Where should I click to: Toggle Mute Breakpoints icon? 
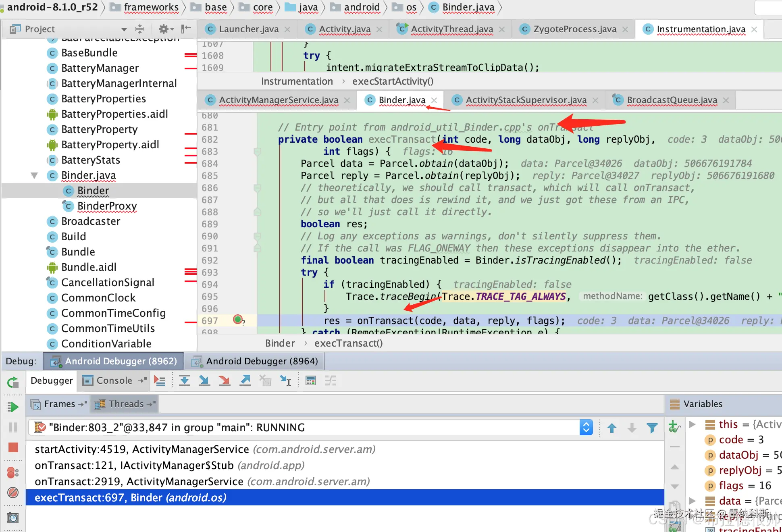tap(13, 492)
